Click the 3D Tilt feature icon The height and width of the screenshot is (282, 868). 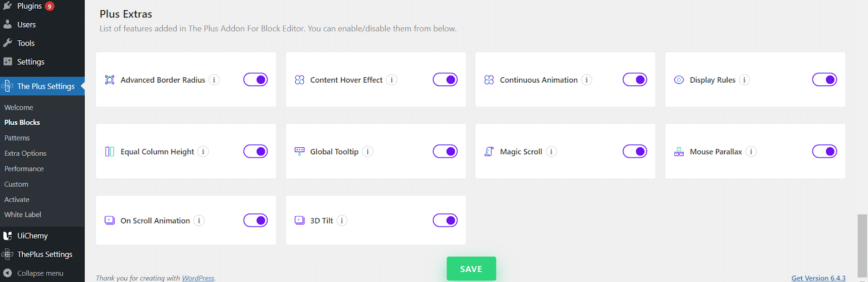pyautogui.click(x=299, y=221)
